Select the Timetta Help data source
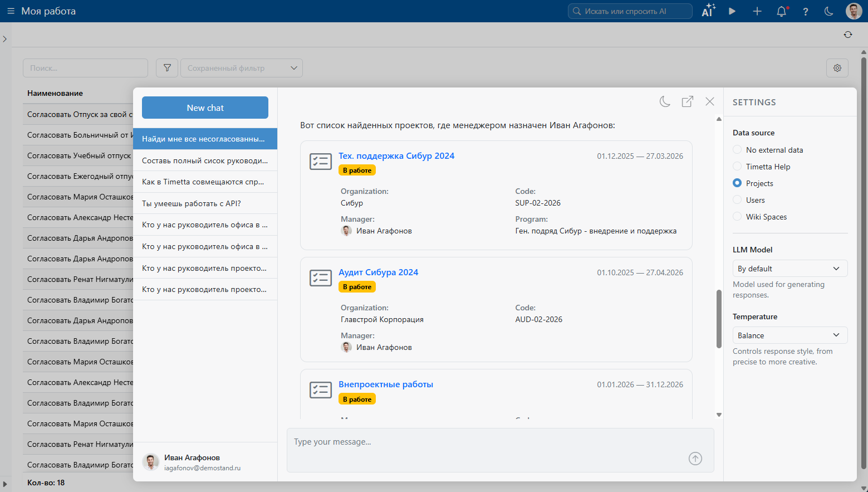Viewport: 868px width, 492px height. click(738, 167)
